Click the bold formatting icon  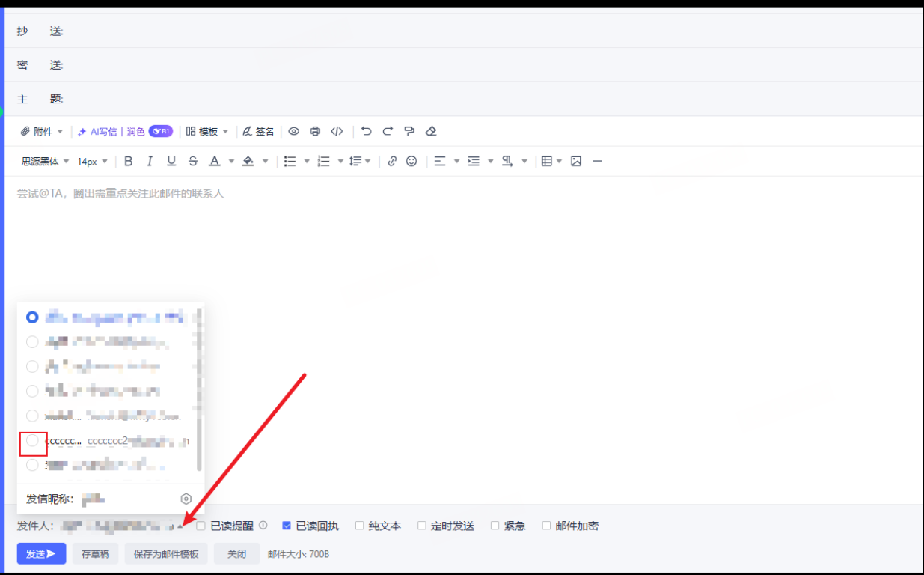click(x=129, y=161)
